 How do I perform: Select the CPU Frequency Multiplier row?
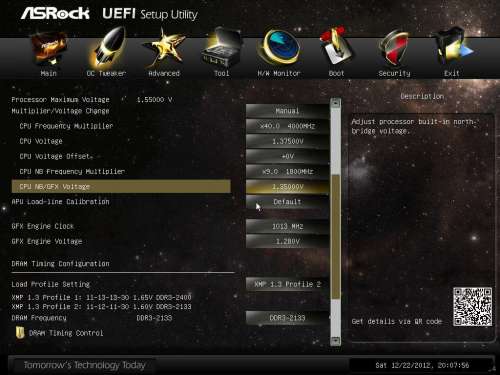tap(66, 126)
